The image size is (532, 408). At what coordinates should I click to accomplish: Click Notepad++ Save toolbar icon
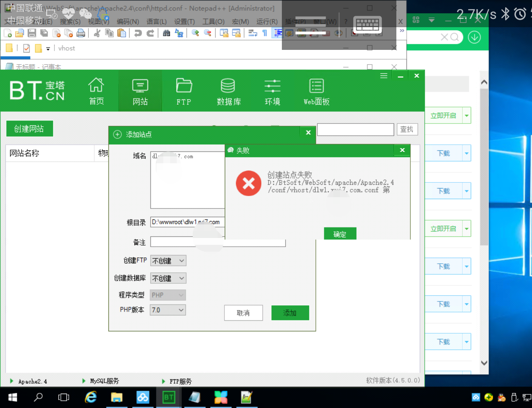[32, 33]
